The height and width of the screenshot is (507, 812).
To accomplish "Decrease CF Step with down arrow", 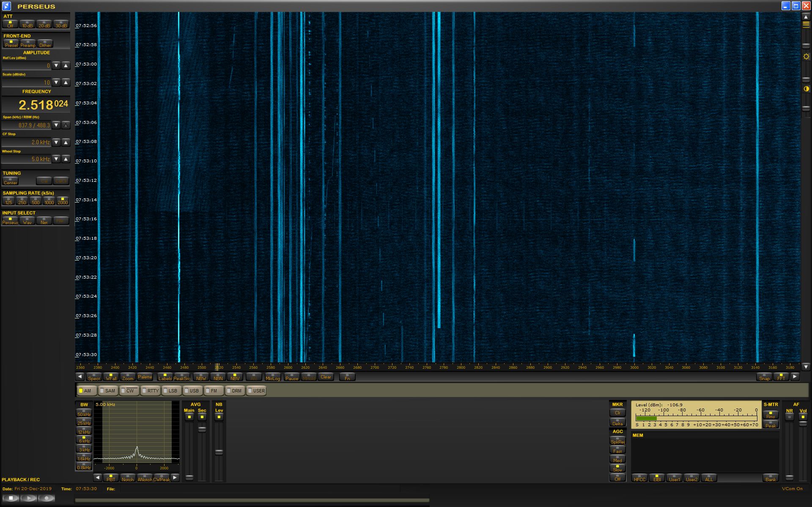I will tap(56, 142).
